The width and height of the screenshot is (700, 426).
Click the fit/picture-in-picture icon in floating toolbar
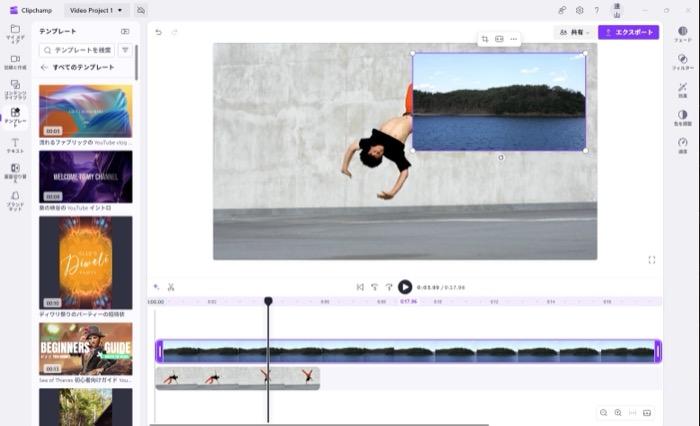499,39
